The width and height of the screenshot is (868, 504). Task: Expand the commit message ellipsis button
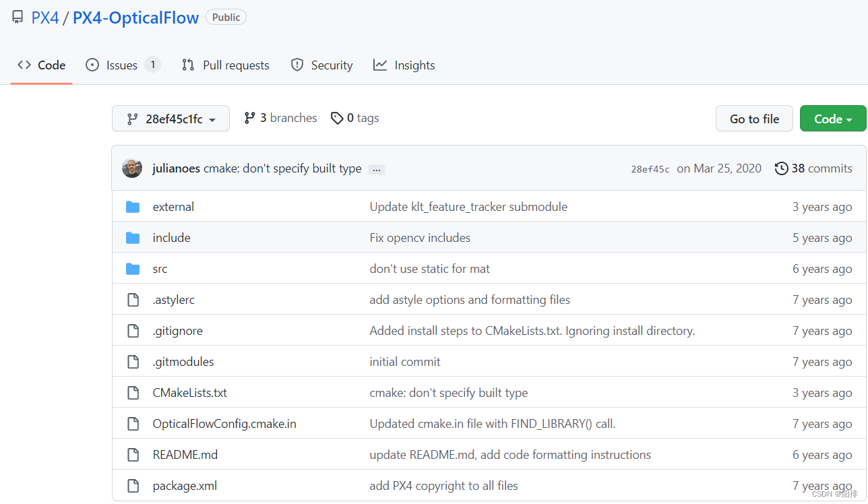tap(377, 169)
